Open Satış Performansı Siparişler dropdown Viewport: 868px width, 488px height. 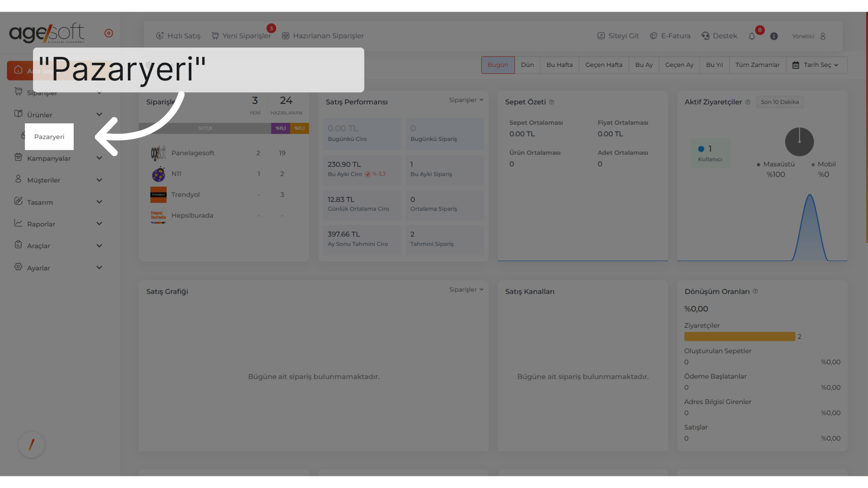466,100
